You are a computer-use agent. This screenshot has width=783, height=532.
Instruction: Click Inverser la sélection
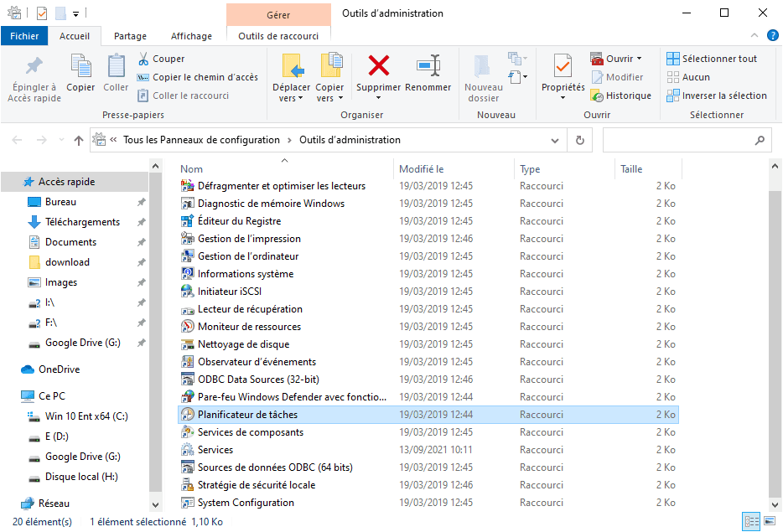(x=717, y=96)
